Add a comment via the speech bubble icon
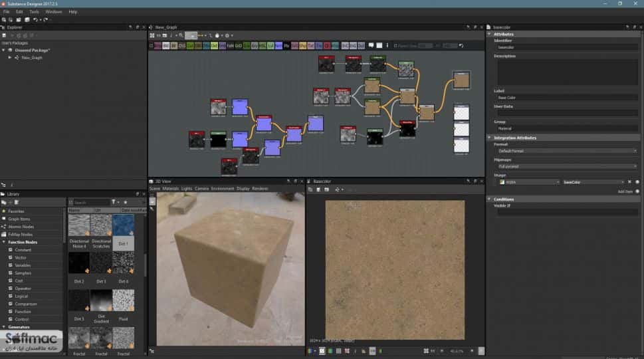The width and height of the screenshot is (644, 359). click(x=372, y=46)
